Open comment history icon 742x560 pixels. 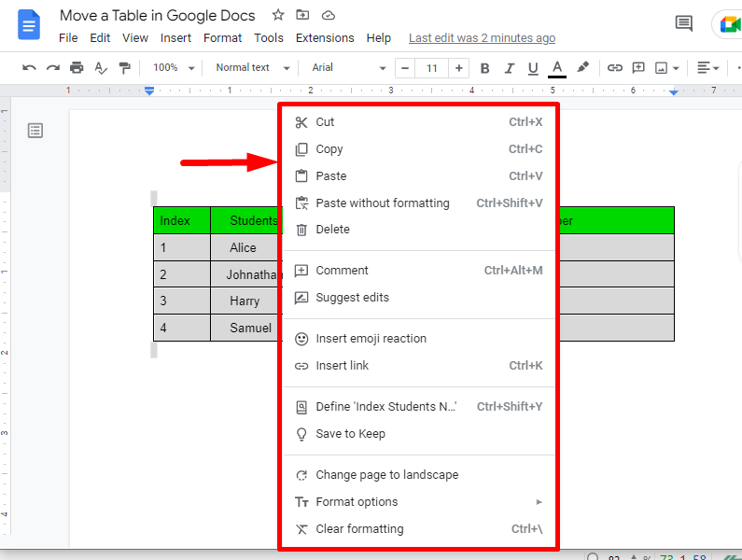pos(684,22)
